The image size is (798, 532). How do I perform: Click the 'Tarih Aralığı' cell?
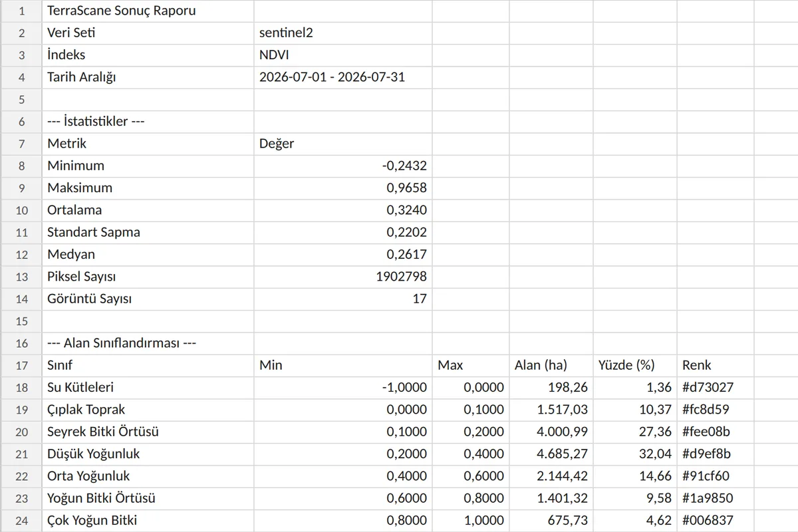pyautogui.click(x=148, y=77)
